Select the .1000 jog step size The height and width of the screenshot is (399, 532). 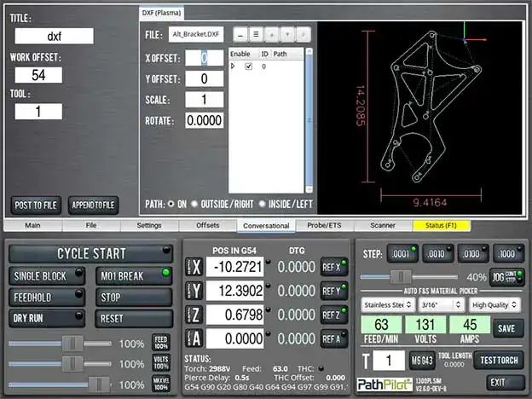509,253
